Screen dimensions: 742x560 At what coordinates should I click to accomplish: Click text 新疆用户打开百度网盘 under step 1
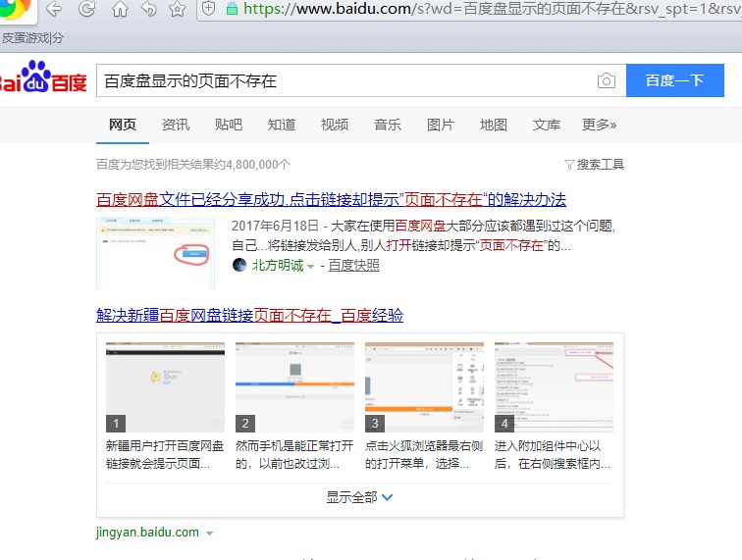(165, 446)
